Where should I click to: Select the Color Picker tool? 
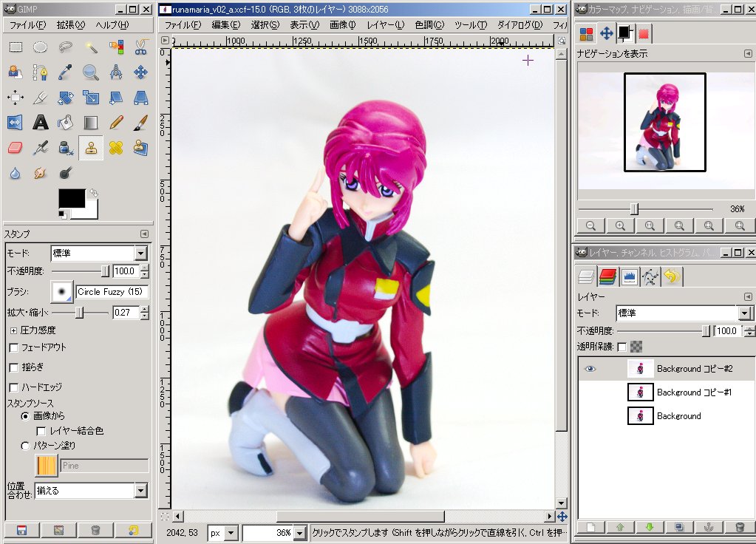pyautogui.click(x=66, y=72)
